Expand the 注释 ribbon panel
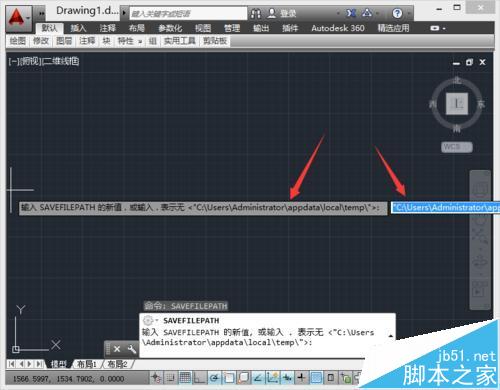This screenshot has width=500, height=390. (x=87, y=41)
